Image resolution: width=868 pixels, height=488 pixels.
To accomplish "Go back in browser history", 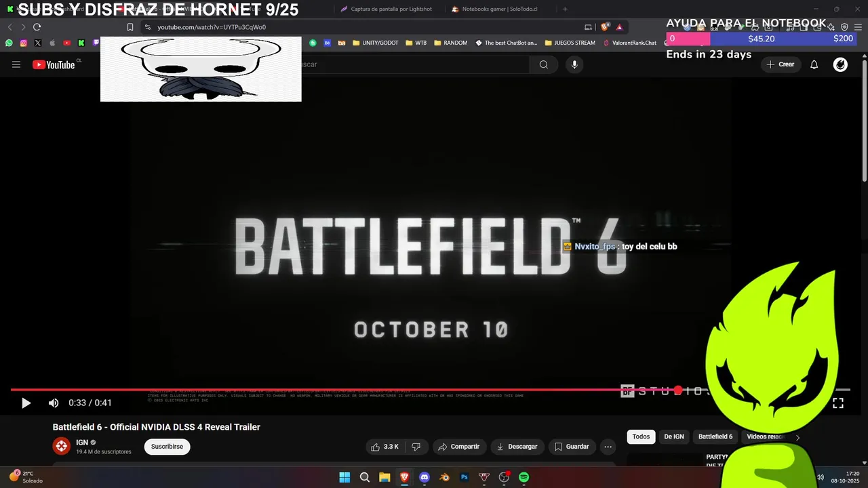I will pyautogui.click(x=9, y=27).
